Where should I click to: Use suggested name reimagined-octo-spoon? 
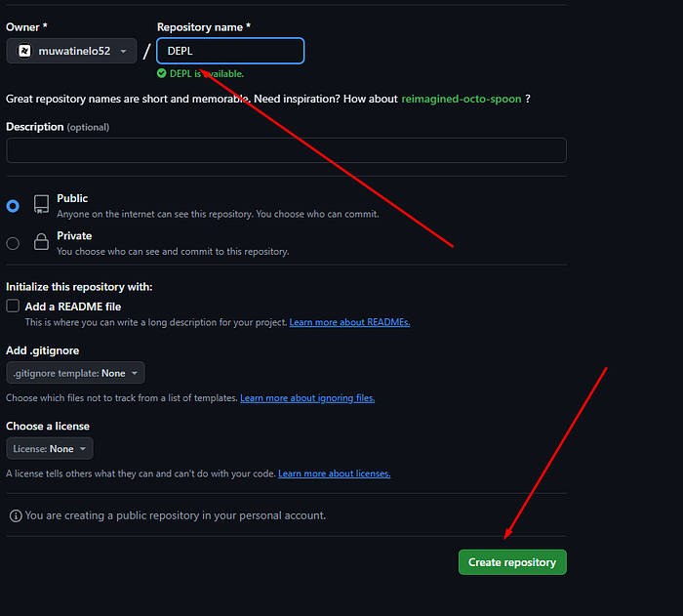coord(462,99)
